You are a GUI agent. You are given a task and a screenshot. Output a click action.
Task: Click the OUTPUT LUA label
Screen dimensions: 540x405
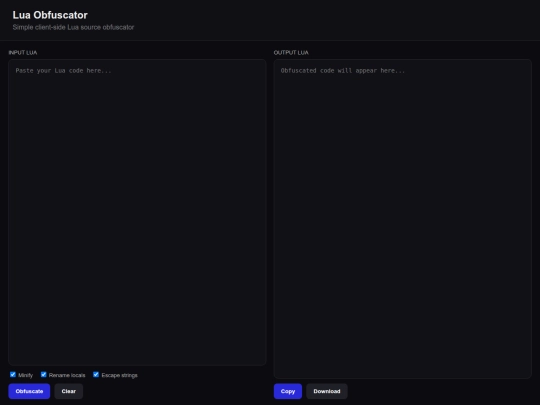pyautogui.click(x=291, y=53)
